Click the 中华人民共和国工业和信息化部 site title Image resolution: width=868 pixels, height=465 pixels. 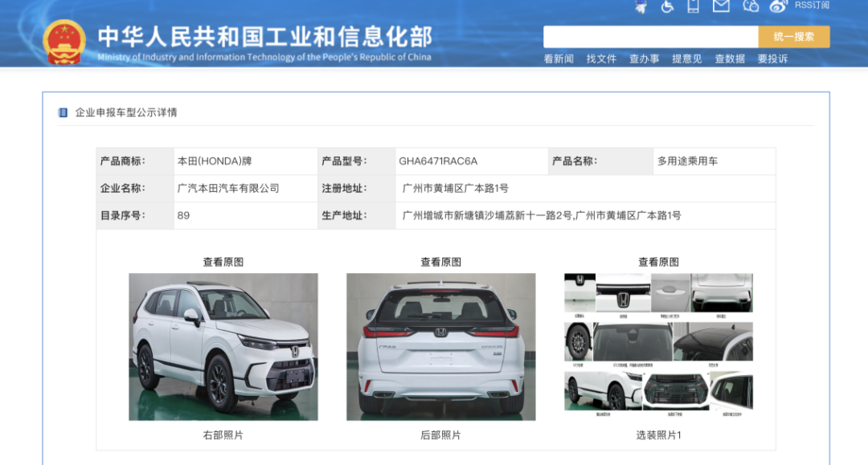[264, 37]
